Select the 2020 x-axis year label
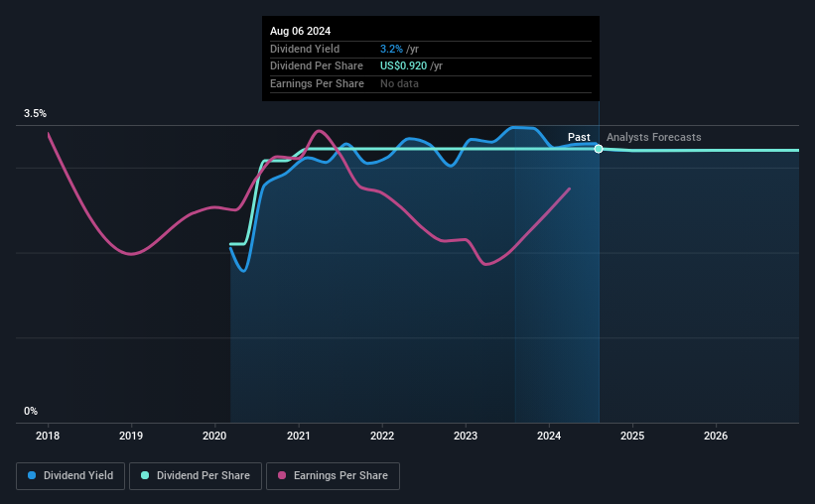 pyautogui.click(x=214, y=436)
